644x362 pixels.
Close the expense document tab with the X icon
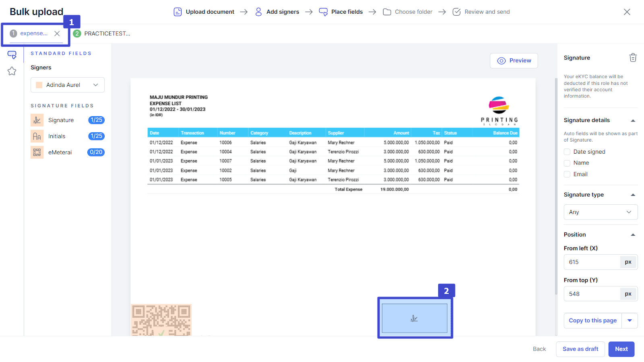click(x=57, y=33)
